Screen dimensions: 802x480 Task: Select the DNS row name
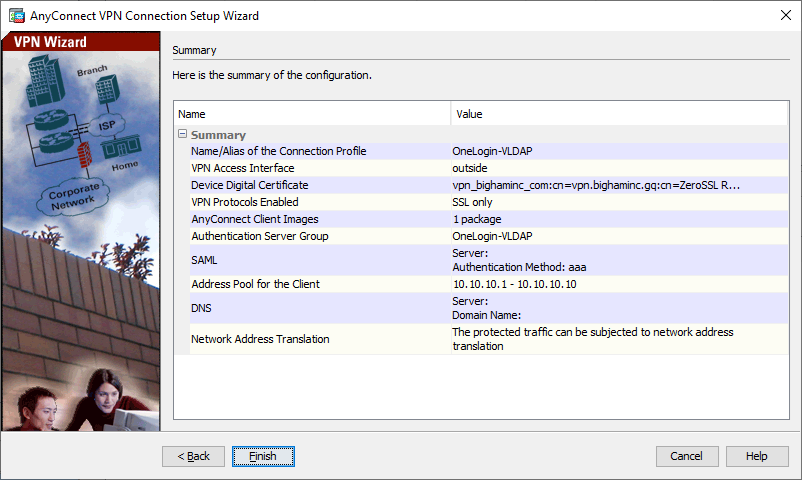[x=201, y=308]
